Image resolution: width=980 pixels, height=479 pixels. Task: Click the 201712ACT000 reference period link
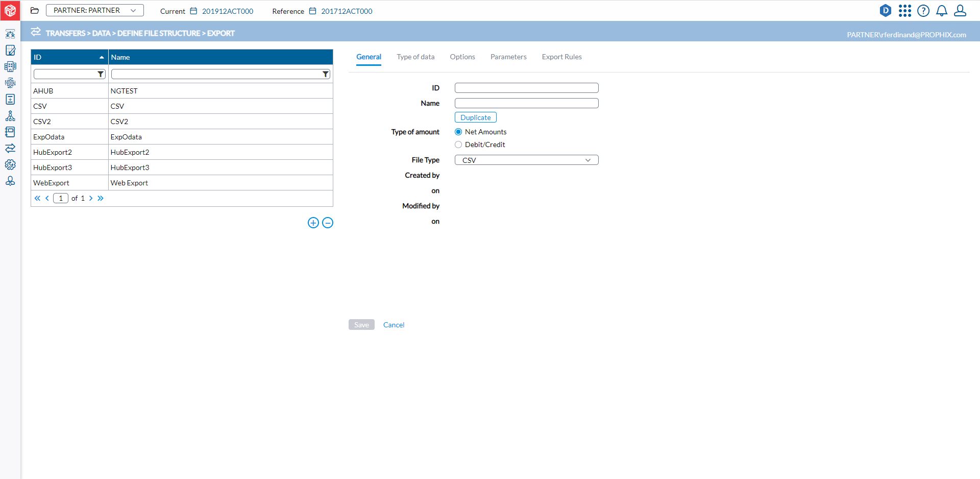[347, 11]
